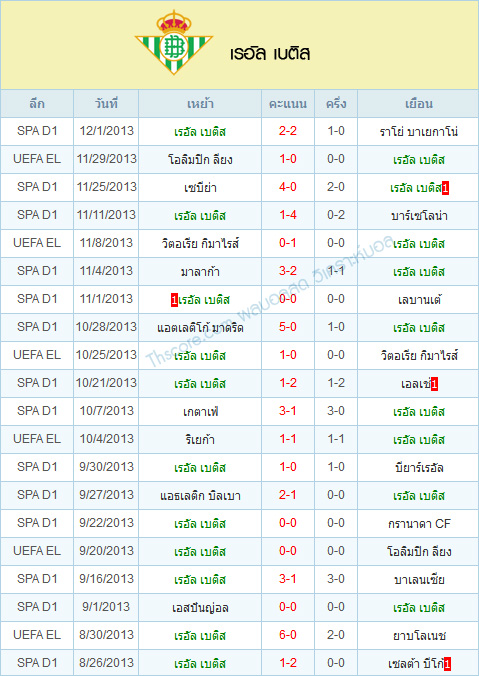The width and height of the screenshot is (479, 676).
Task: Open away team บียาร์เรอัล
Action: [419, 468]
